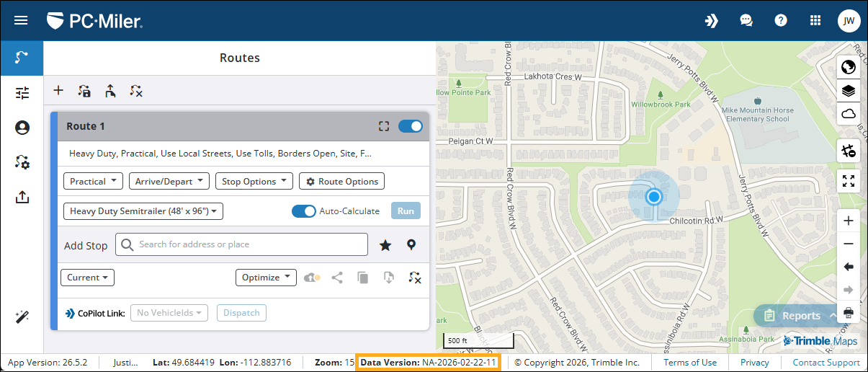Open the apps grid launcher

click(x=815, y=20)
